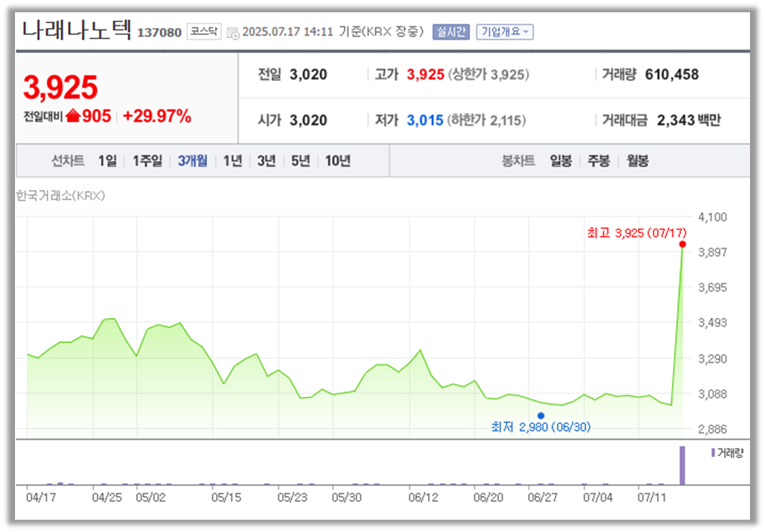Screen dimensions: 765x532
Task: Click the stock name 나래나노텍
Action: (x=76, y=30)
